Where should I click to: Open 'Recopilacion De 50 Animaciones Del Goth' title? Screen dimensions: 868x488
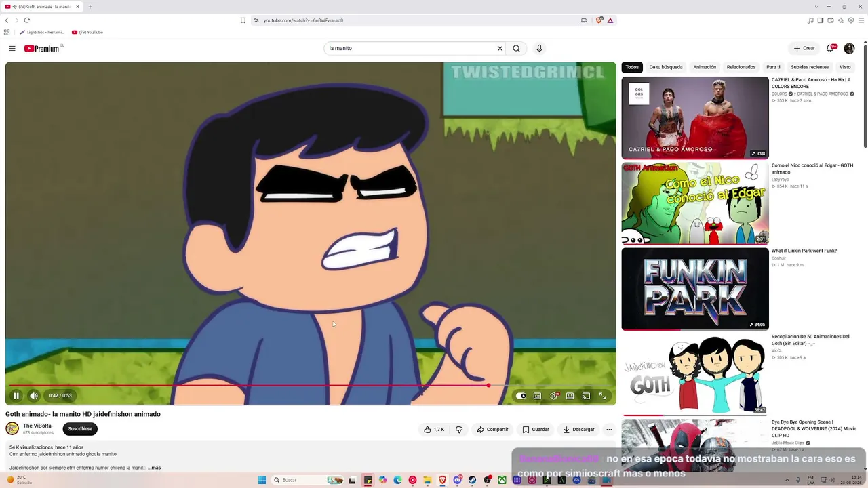[810, 340]
